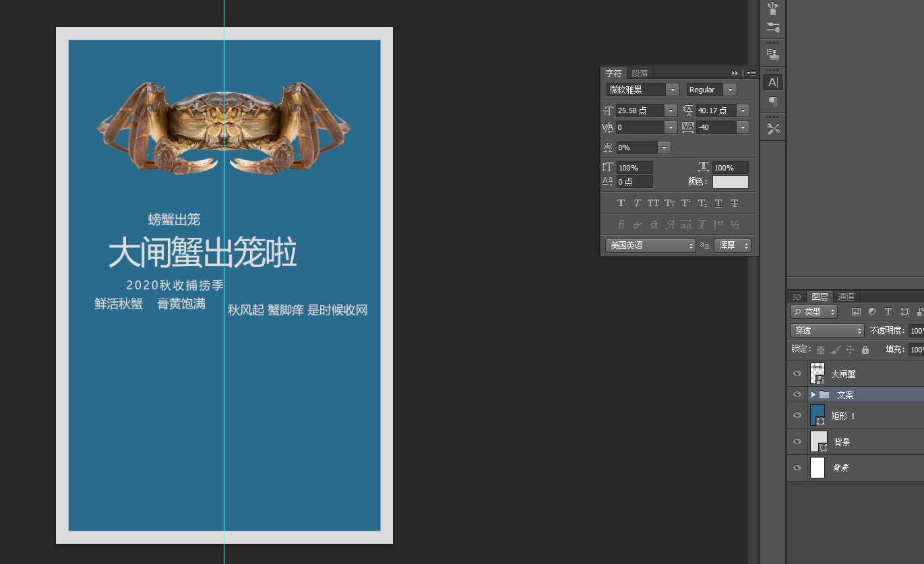This screenshot has width=924, height=564.
Task: Apply Strikethrough text style
Action: pyautogui.click(x=735, y=203)
